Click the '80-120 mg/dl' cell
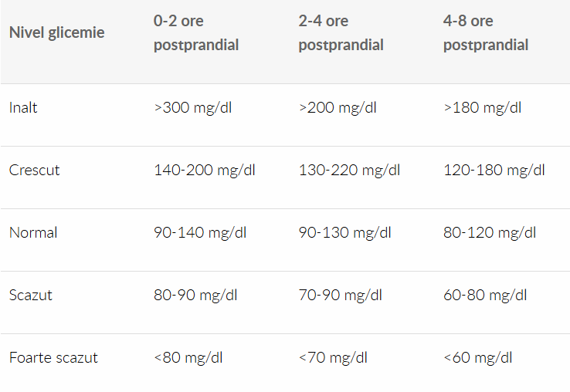This screenshot has width=570, height=392. point(490,232)
